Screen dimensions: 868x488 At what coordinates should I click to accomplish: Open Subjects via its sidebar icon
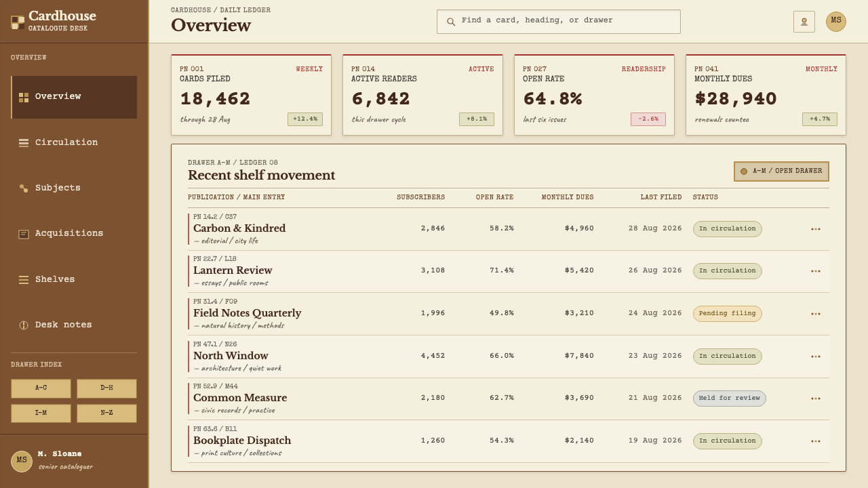(24, 188)
